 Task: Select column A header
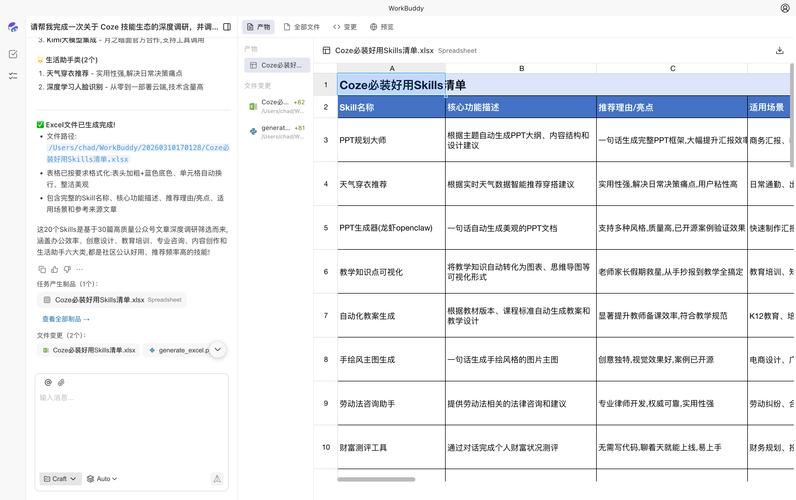pos(391,68)
